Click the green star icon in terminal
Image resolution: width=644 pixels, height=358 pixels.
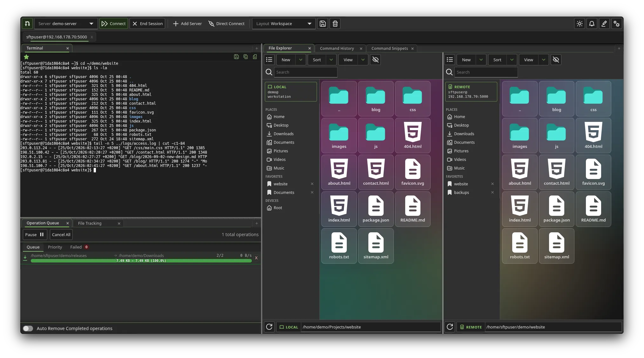[x=26, y=57]
